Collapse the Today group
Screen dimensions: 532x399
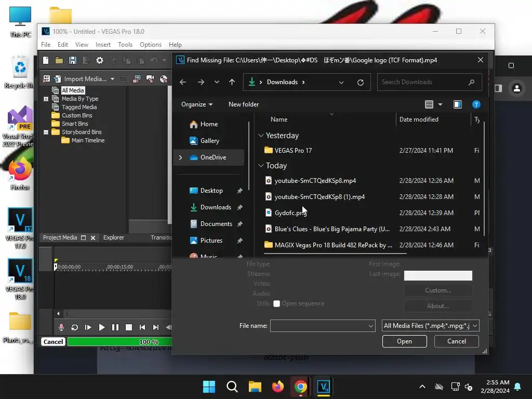[261, 166]
